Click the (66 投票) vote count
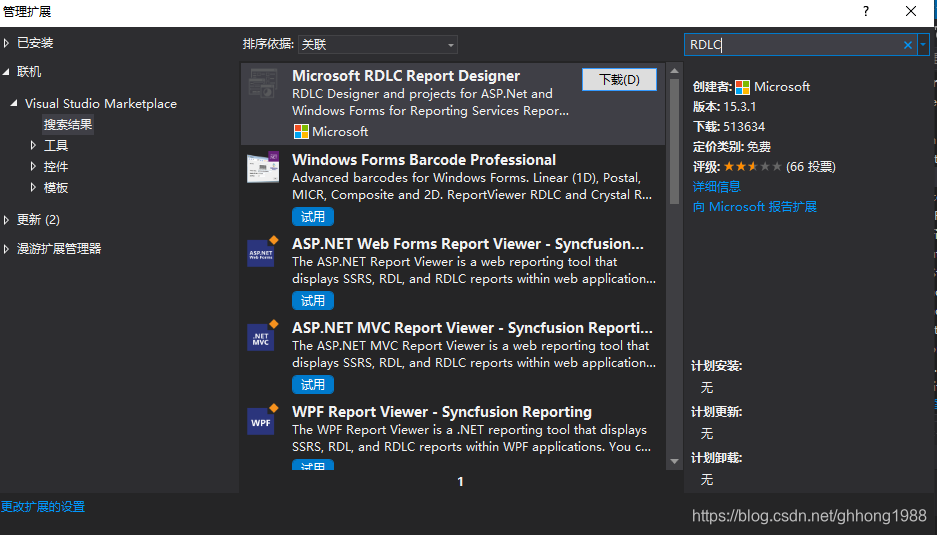The image size is (937, 535). (811, 167)
